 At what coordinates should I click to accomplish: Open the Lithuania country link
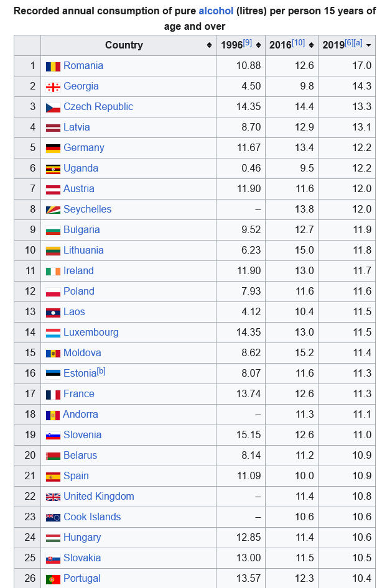click(x=83, y=250)
